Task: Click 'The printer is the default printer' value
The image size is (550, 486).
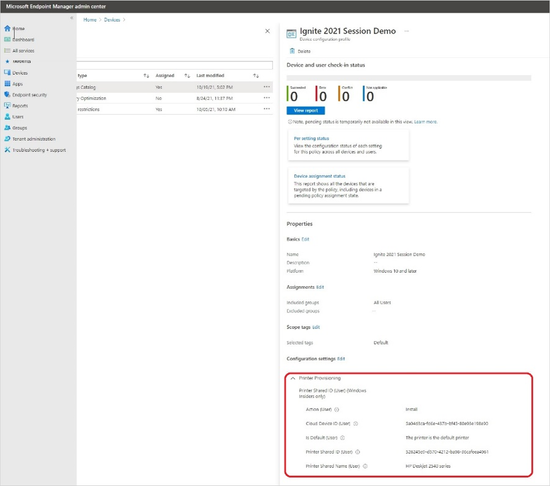Action: click(x=437, y=438)
